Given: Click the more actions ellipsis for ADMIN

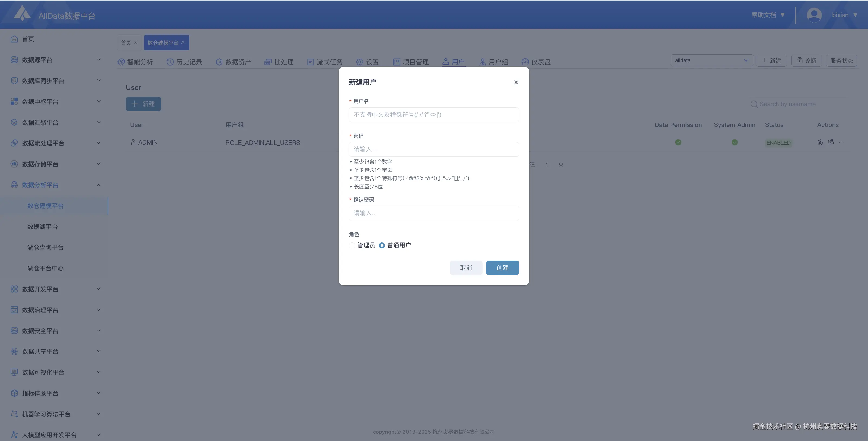Looking at the screenshot, I should (x=841, y=142).
